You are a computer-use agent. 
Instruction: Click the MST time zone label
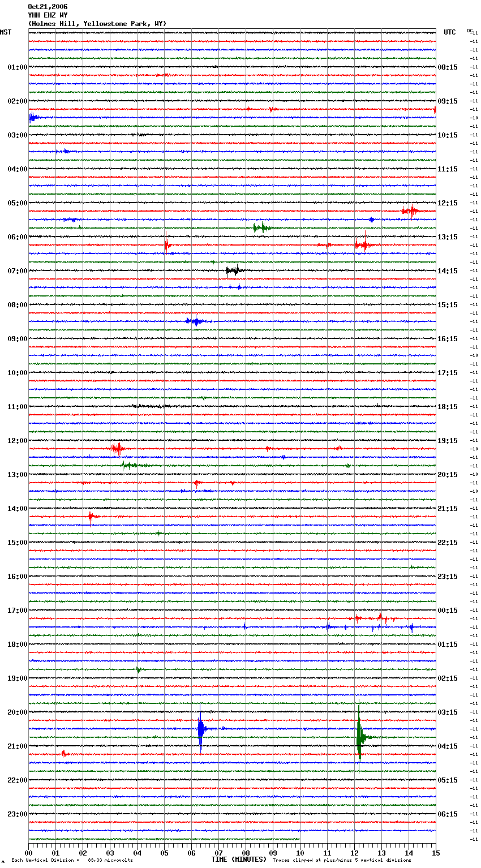pos(6,32)
